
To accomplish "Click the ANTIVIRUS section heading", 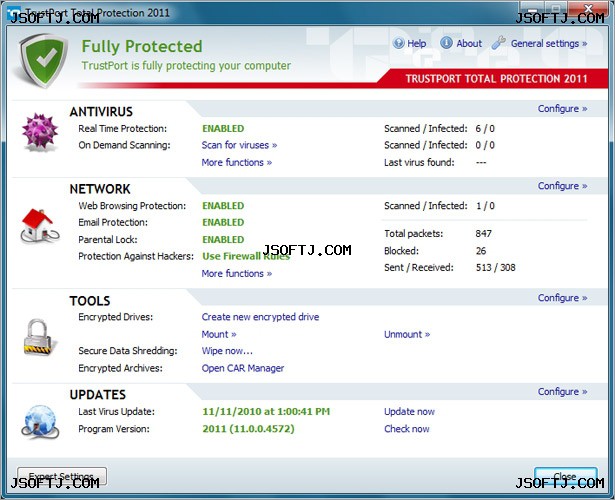I will 101,112.
